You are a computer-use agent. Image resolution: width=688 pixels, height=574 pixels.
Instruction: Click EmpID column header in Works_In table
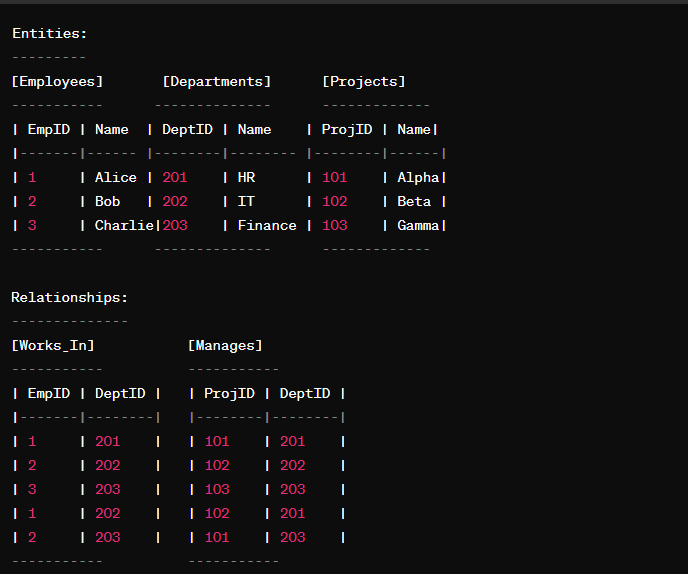click(48, 394)
